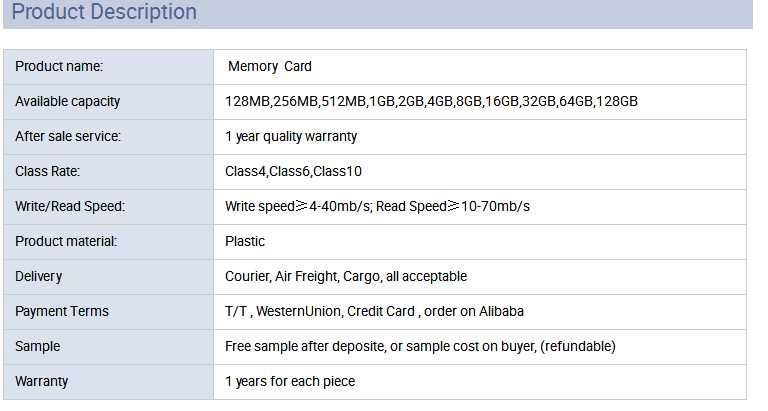Click the 'Free sample after deposite' text
The image size is (768, 411).
click(x=420, y=347)
